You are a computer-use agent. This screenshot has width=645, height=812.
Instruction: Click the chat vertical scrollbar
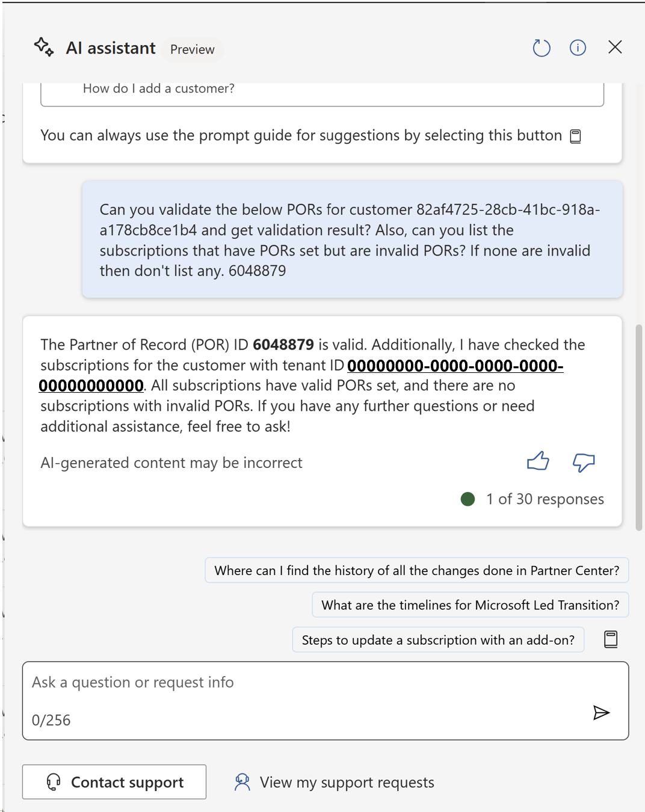click(x=639, y=427)
